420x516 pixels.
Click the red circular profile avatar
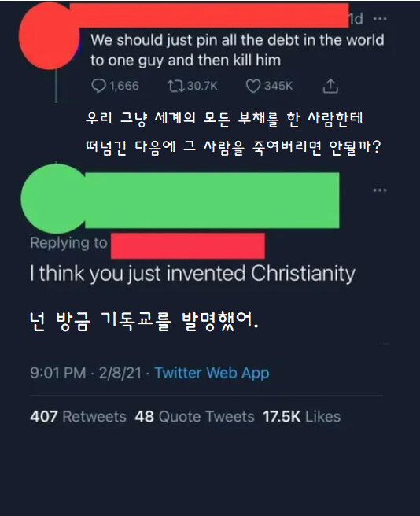click(49, 35)
